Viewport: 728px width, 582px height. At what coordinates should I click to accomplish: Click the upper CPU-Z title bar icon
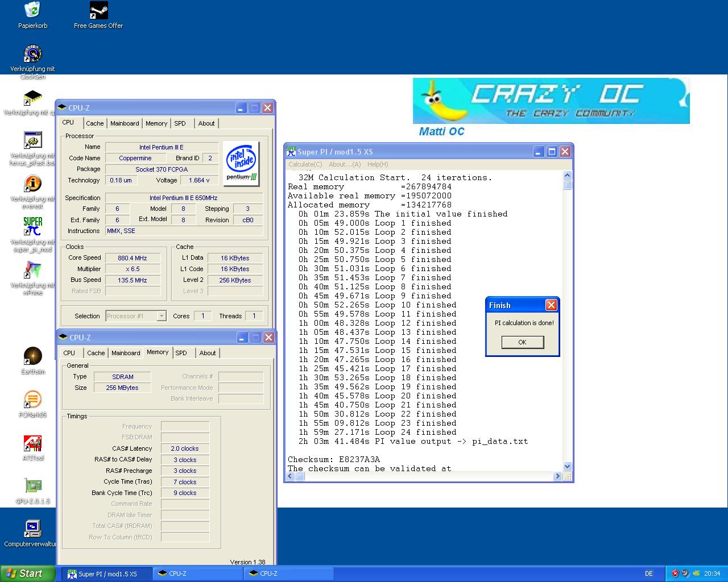click(x=62, y=107)
